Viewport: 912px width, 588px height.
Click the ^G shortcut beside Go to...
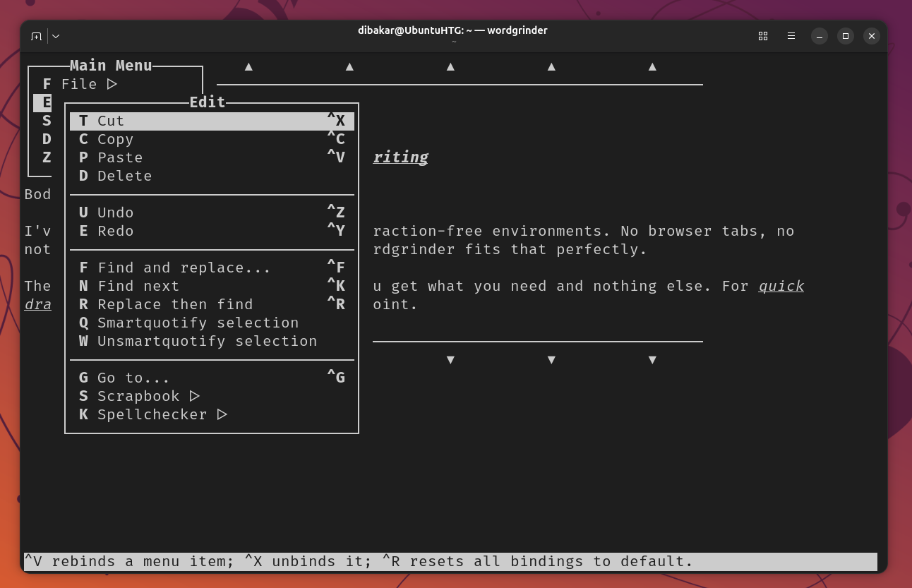point(336,378)
